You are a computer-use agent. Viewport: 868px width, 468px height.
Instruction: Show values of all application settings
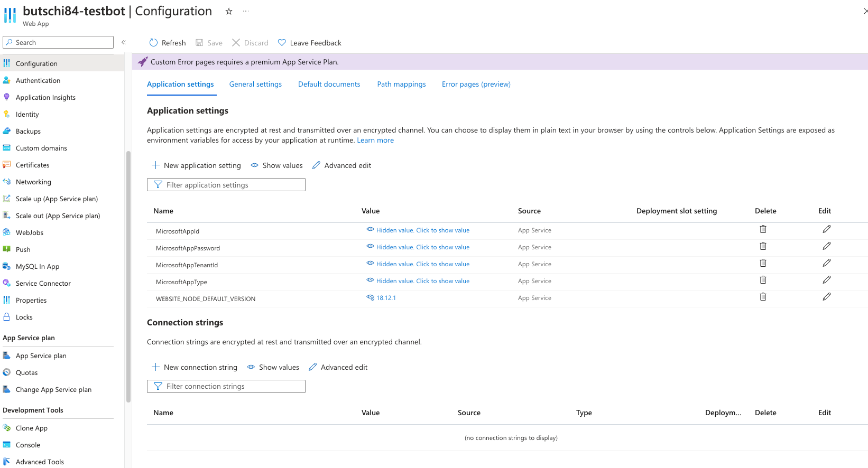click(x=276, y=165)
